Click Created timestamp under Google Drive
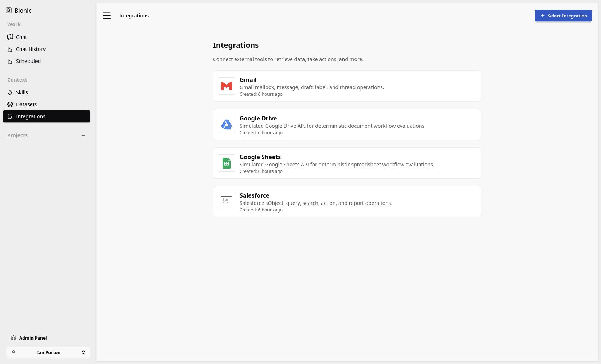This screenshot has width=601, height=364. [261, 133]
